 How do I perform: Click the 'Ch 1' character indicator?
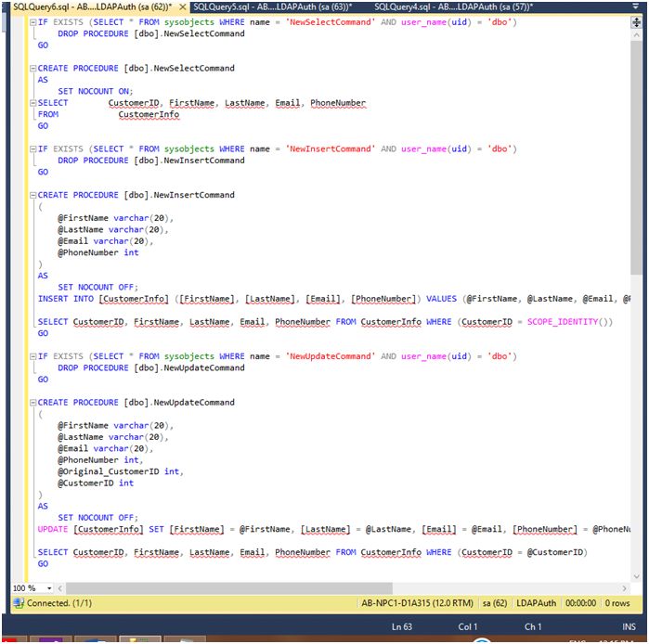pyautogui.click(x=533, y=626)
